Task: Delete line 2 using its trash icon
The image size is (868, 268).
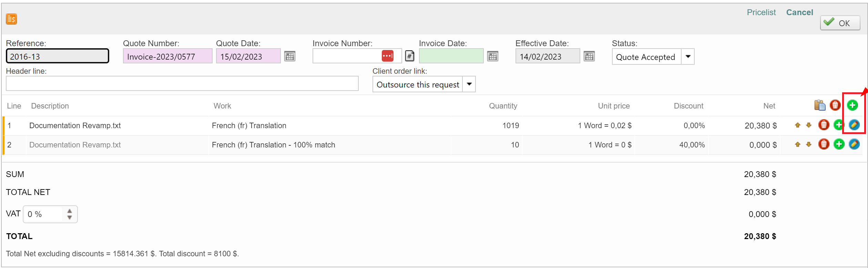Action: click(x=824, y=144)
